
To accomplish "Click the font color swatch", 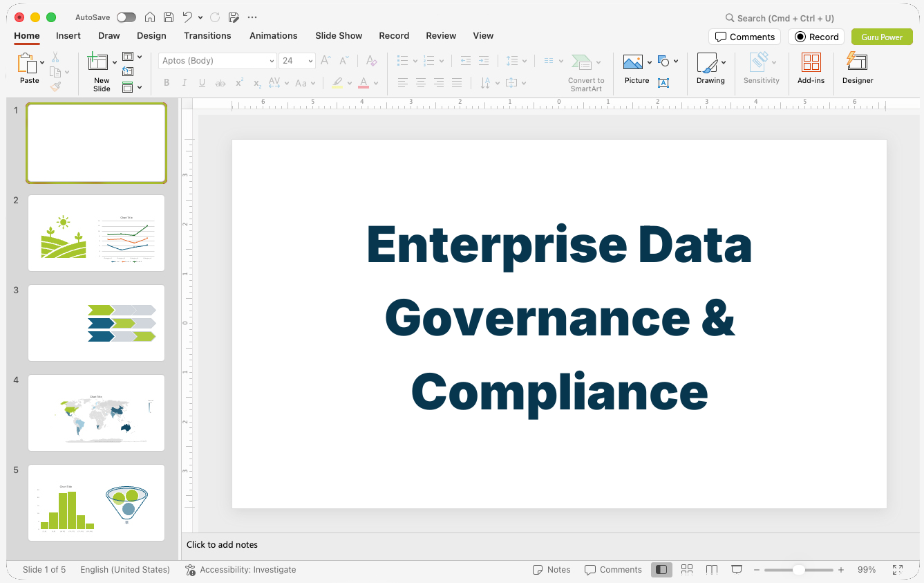I will click(x=364, y=83).
